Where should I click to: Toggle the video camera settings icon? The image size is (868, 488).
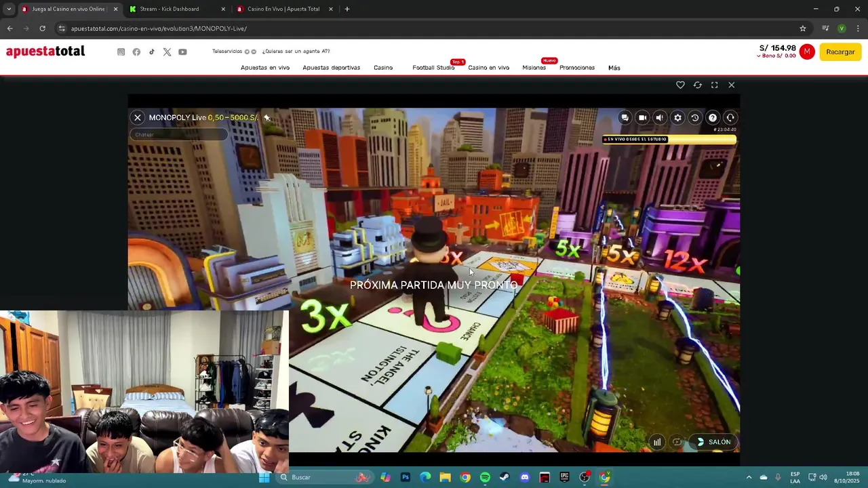(x=642, y=118)
